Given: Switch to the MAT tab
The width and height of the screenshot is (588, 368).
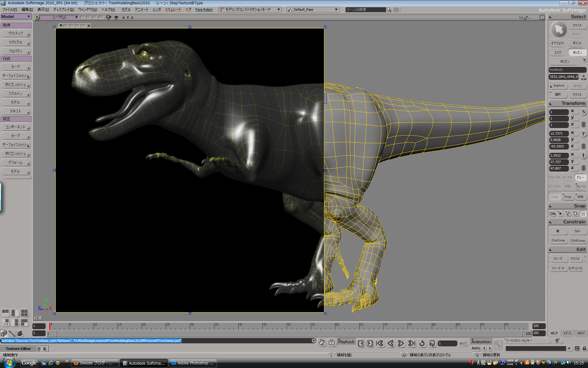Looking at the screenshot, I should tap(581, 333).
